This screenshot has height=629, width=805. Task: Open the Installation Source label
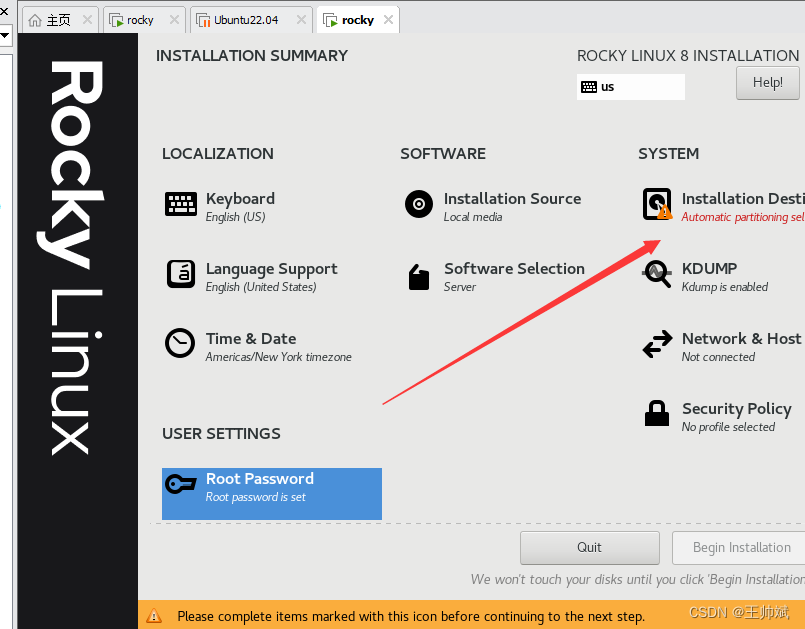512,199
